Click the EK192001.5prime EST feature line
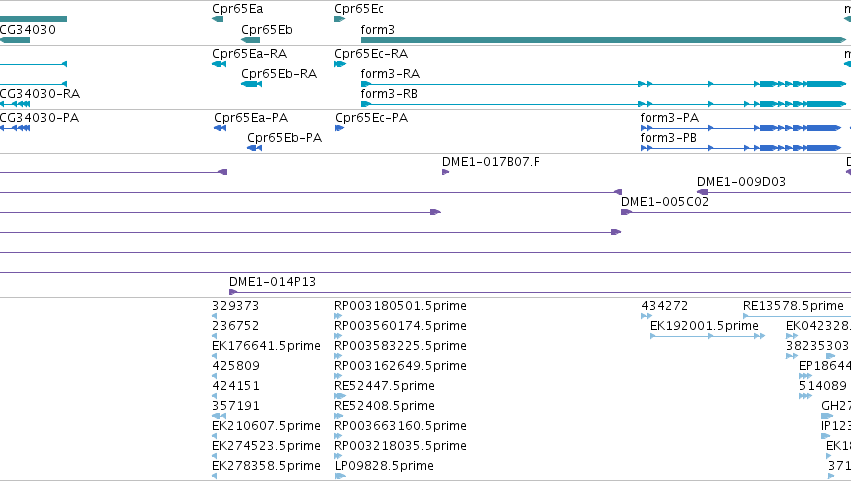Viewport: 851px width, 481px height. 708,336
